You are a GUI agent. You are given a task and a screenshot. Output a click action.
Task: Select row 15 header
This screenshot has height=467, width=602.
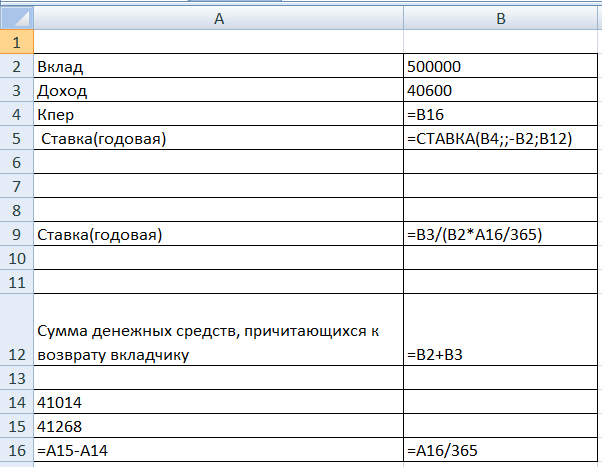coord(17,426)
